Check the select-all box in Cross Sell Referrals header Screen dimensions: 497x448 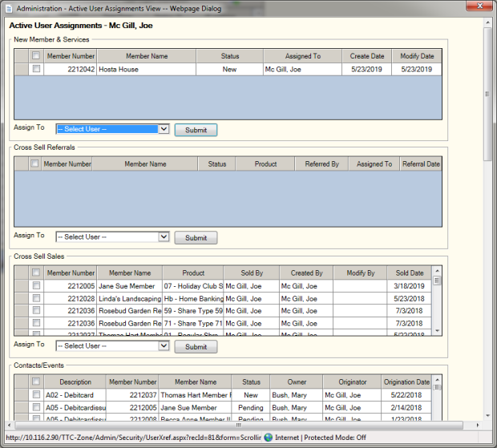(x=34, y=163)
